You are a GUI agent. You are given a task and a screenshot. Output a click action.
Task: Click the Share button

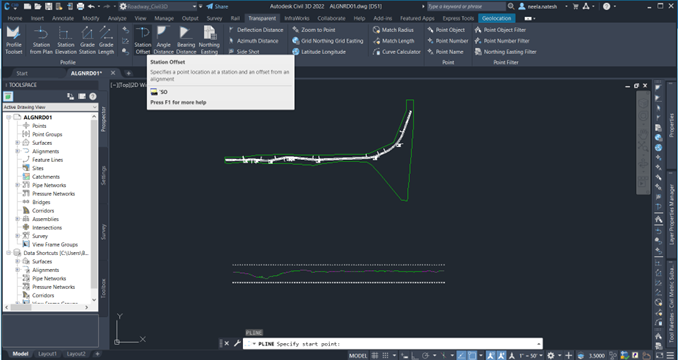coord(217,6)
